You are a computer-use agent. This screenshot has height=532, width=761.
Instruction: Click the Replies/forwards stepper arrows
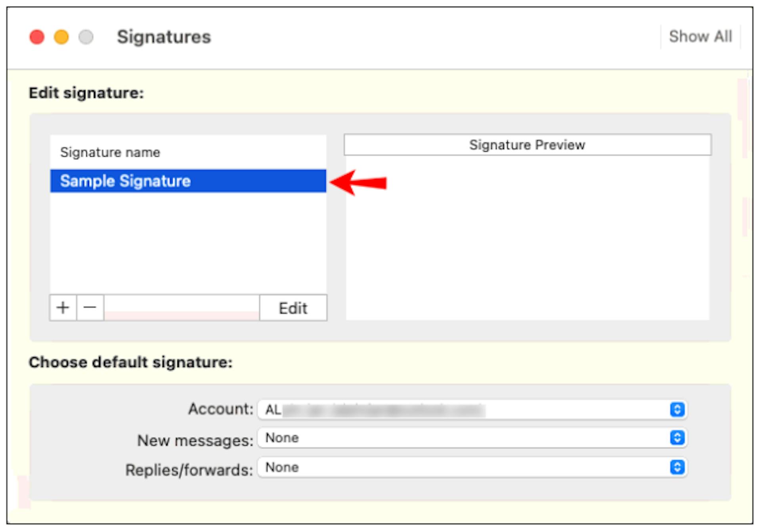click(677, 467)
